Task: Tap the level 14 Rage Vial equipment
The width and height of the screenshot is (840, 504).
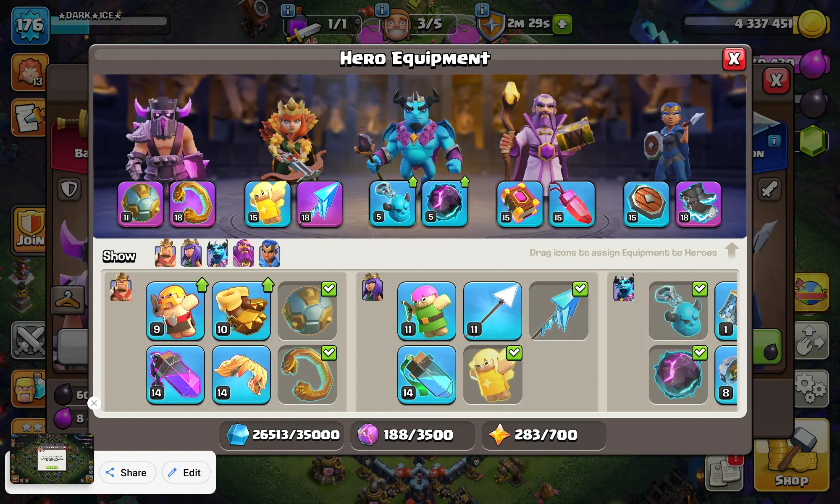Action: [x=175, y=375]
